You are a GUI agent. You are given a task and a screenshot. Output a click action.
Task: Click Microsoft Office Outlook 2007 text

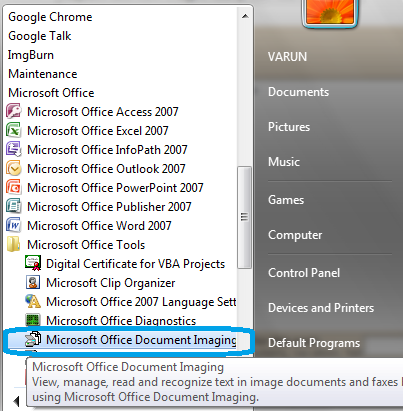click(106, 169)
